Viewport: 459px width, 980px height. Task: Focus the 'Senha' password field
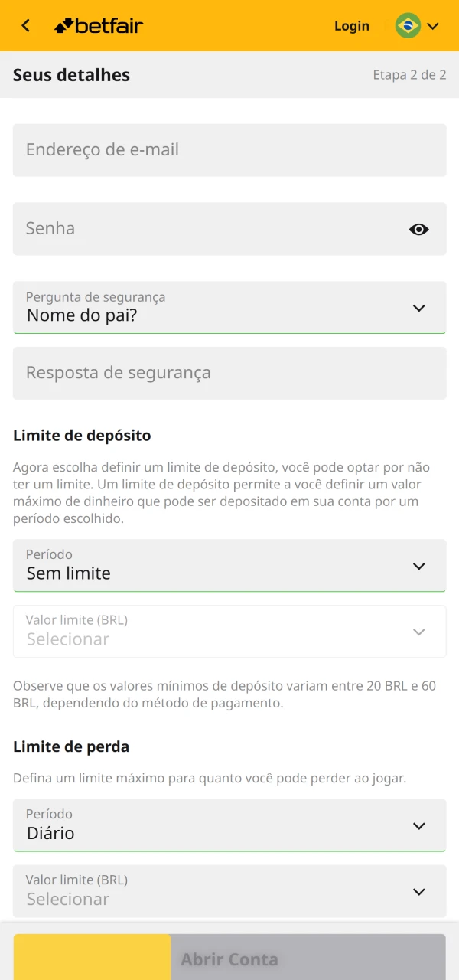coord(214,228)
